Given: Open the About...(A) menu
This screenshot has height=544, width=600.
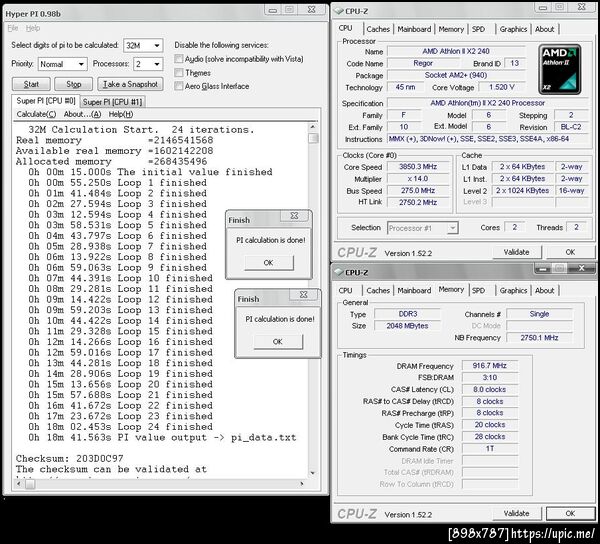Looking at the screenshot, I should [x=82, y=114].
